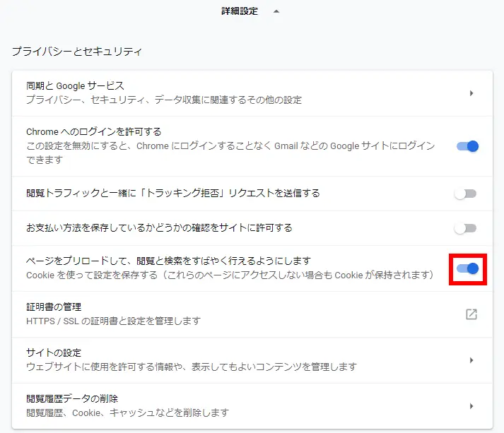Click the ウェブサイトに使用を許可する情報 description text
This screenshot has width=504, height=433.
click(192, 367)
